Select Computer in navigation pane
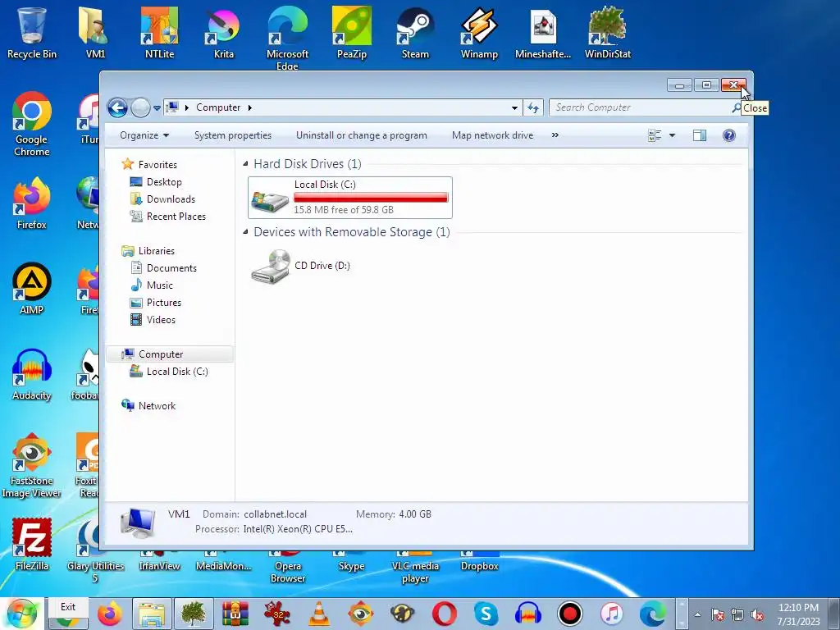 click(161, 354)
